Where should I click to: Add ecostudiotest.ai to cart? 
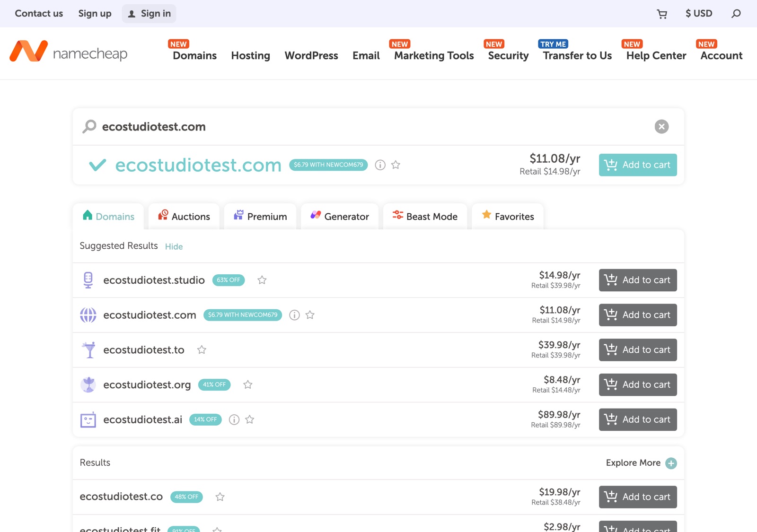tap(638, 419)
